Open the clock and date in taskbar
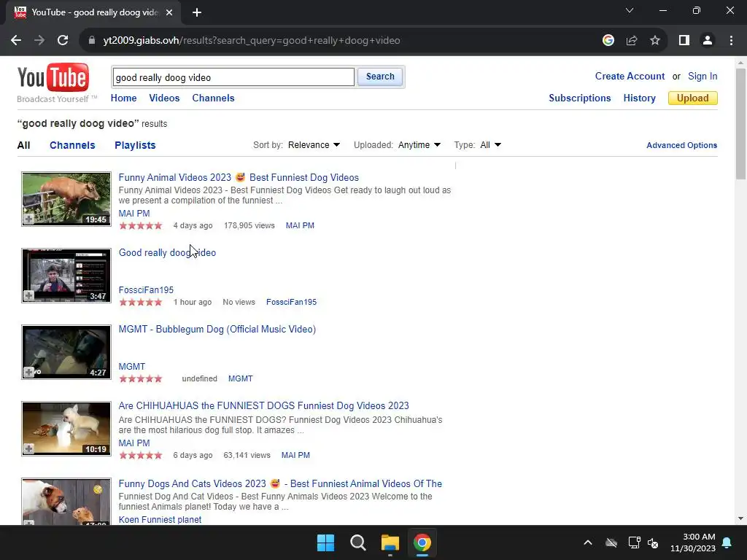747x560 pixels. (x=693, y=542)
